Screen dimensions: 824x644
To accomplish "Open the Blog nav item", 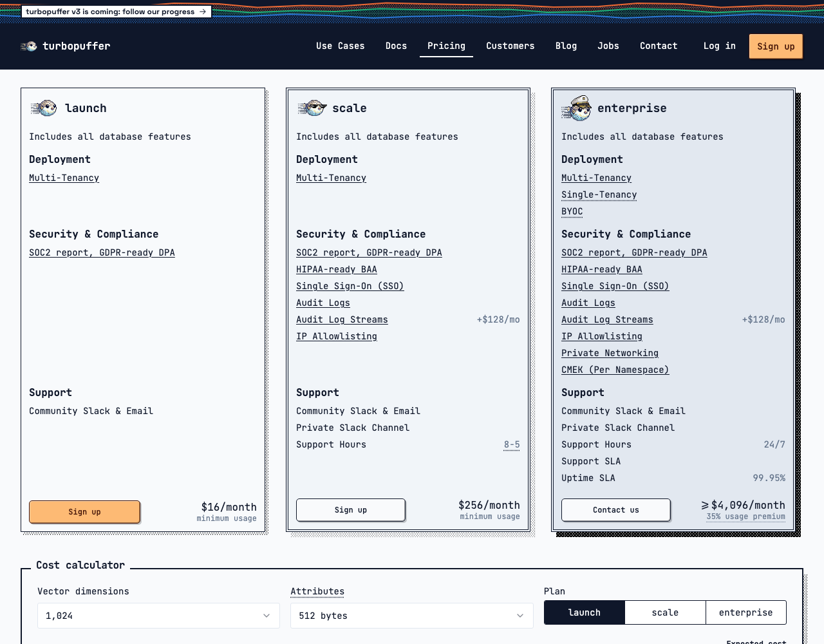I will (x=566, y=46).
